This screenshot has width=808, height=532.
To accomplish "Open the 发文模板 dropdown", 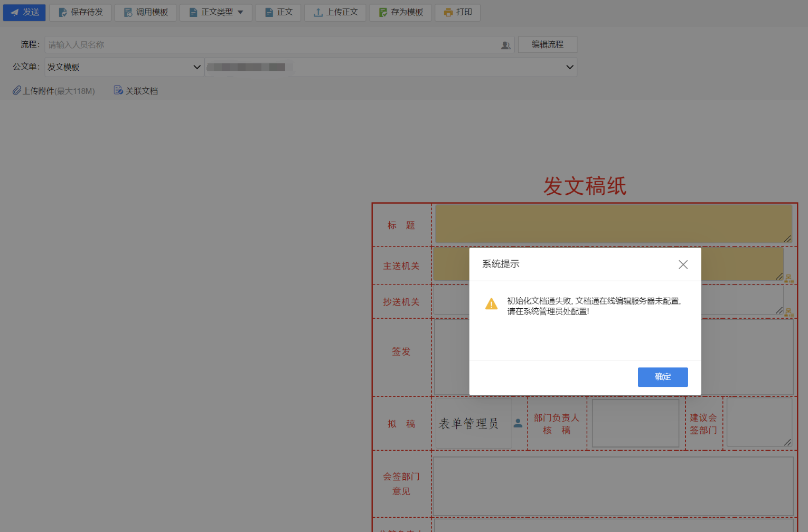I will (x=124, y=67).
